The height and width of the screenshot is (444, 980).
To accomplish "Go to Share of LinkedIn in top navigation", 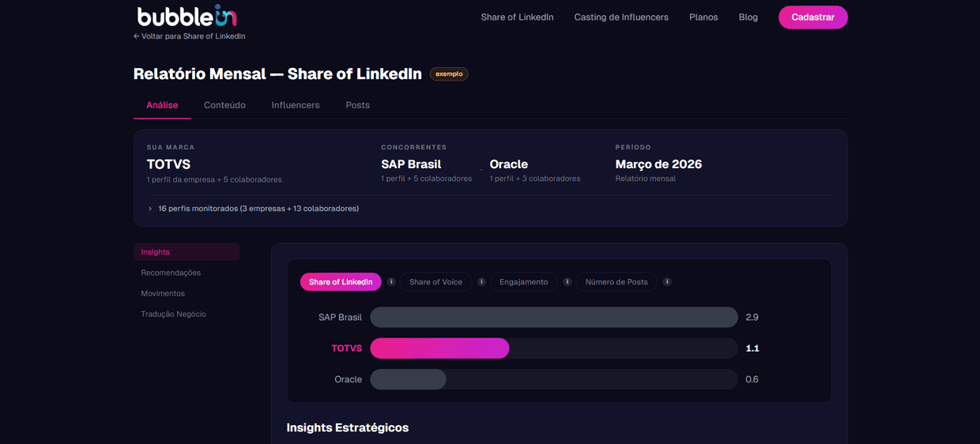I will [x=517, y=17].
